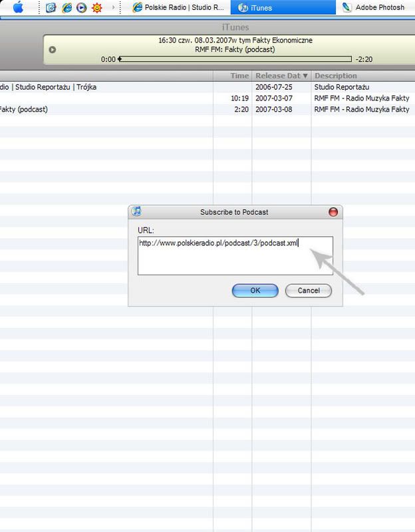The image size is (415, 532).
Task: Click the 10:19 time cell
Action: [239, 98]
